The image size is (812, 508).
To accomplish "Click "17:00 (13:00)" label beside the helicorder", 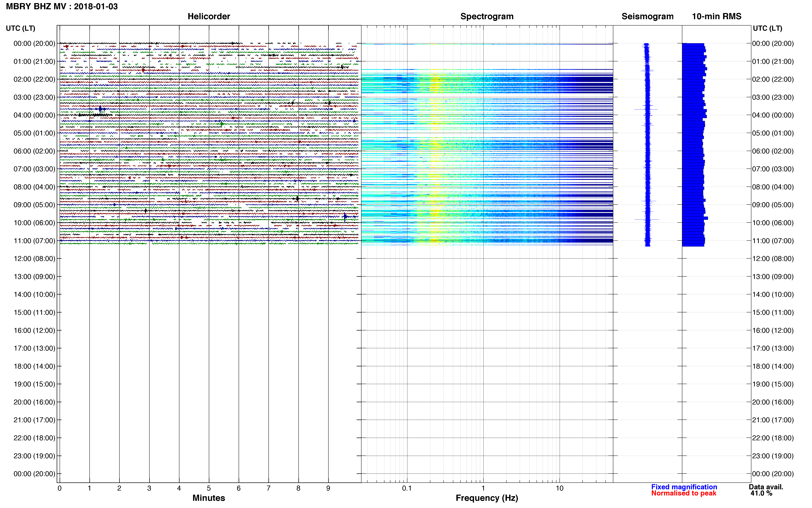I will point(34,348).
